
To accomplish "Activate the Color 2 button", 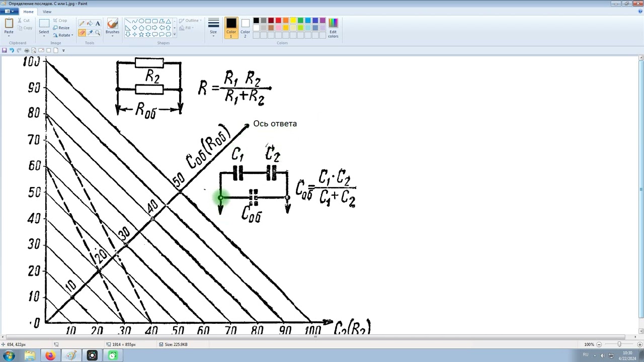I will [x=245, y=28].
